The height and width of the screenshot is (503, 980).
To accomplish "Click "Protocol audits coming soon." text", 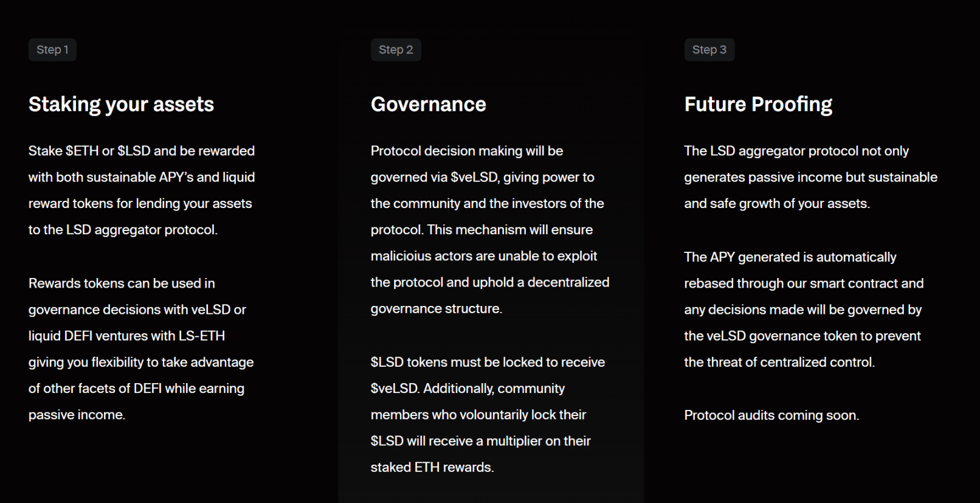I will 771,415.
